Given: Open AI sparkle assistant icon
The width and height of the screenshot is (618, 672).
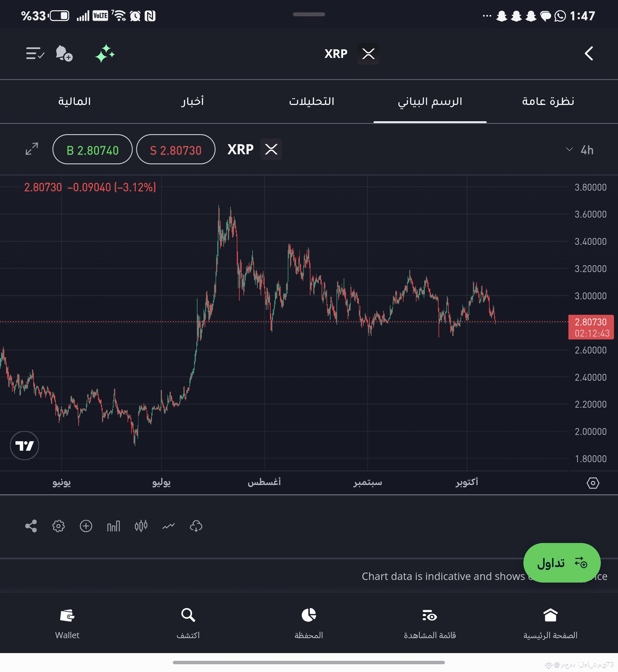Looking at the screenshot, I should tap(105, 54).
